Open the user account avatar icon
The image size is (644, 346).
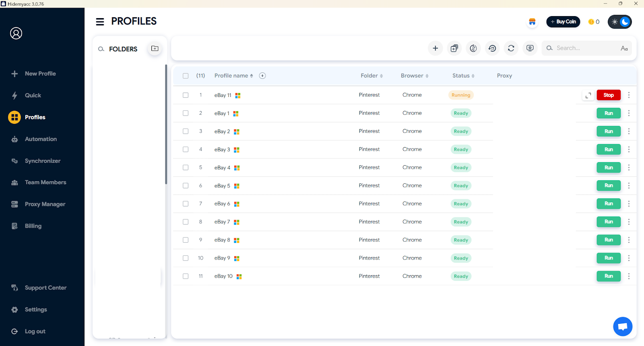point(16,33)
